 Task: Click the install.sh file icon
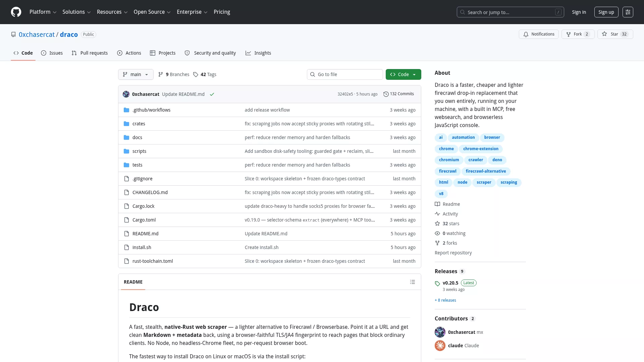point(126,247)
